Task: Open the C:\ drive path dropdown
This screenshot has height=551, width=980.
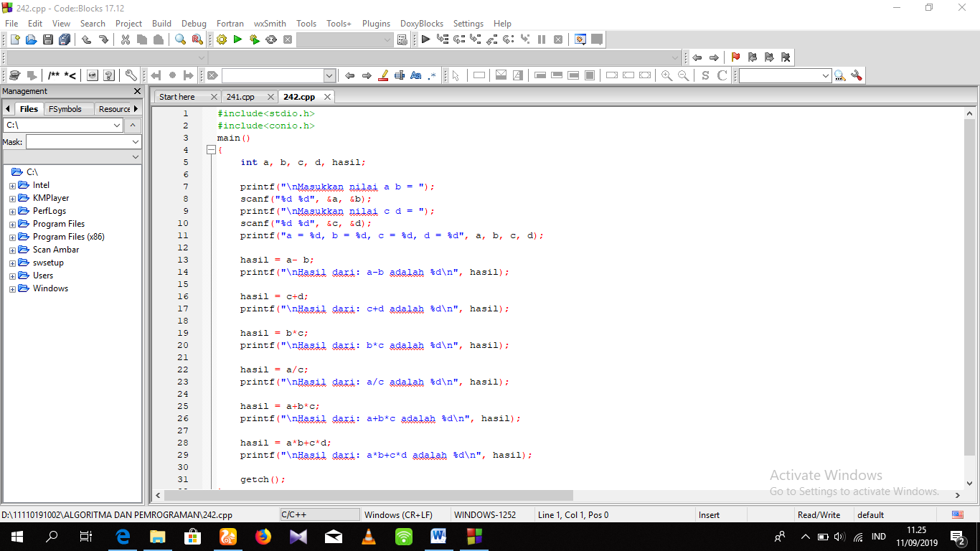Action: pyautogui.click(x=117, y=126)
